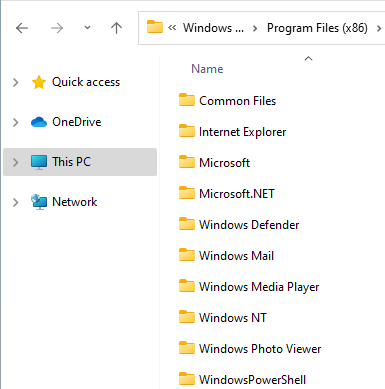Image resolution: width=385 pixels, height=389 pixels.
Task: Open subfolder chevron after Windows breadcrumb
Action: 255,29
